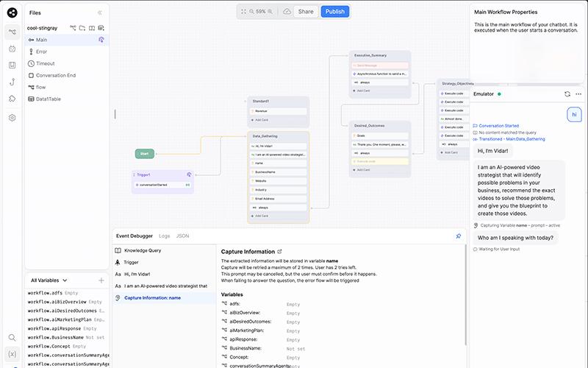The height and width of the screenshot is (368, 588).
Task: Click conversationStarted card in Trigger1
Action: 162,185
